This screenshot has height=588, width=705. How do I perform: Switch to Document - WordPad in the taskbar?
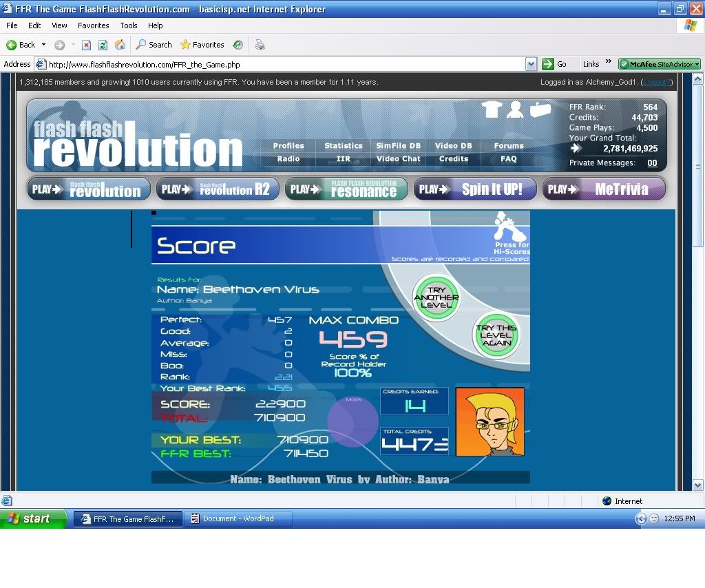(x=238, y=518)
